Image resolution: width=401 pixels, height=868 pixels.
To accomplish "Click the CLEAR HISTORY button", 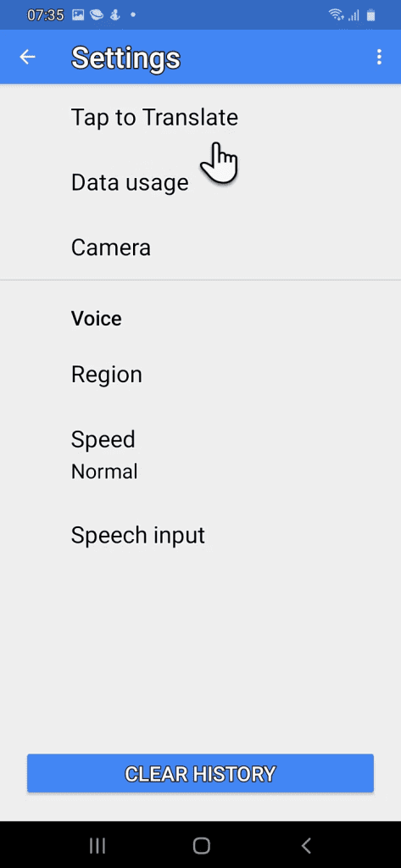I will tap(200, 773).
